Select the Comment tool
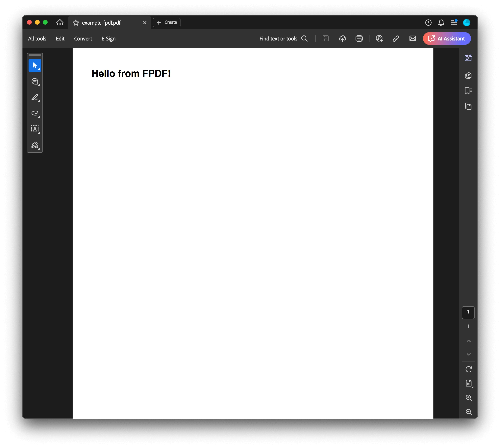The width and height of the screenshot is (500, 448). click(x=35, y=82)
